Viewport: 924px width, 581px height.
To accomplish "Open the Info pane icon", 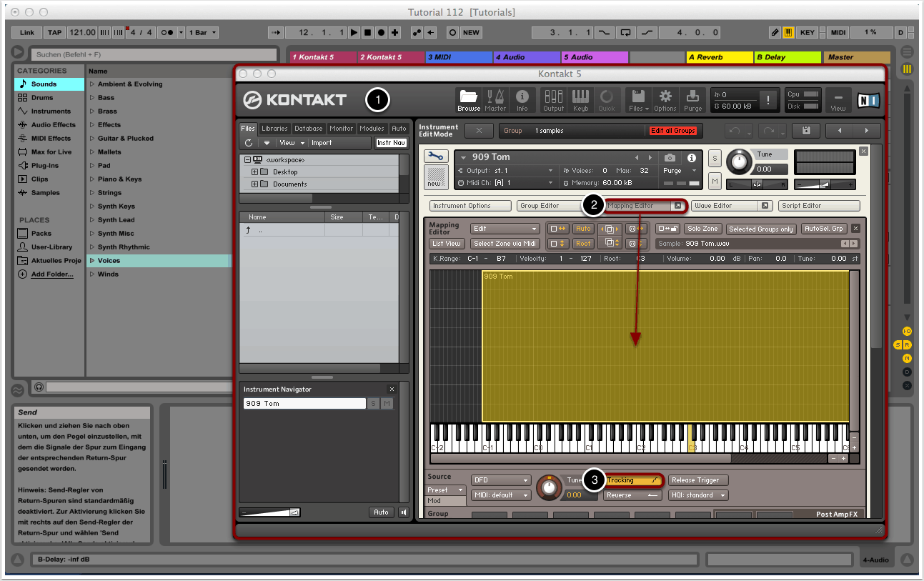I will point(522,100).
